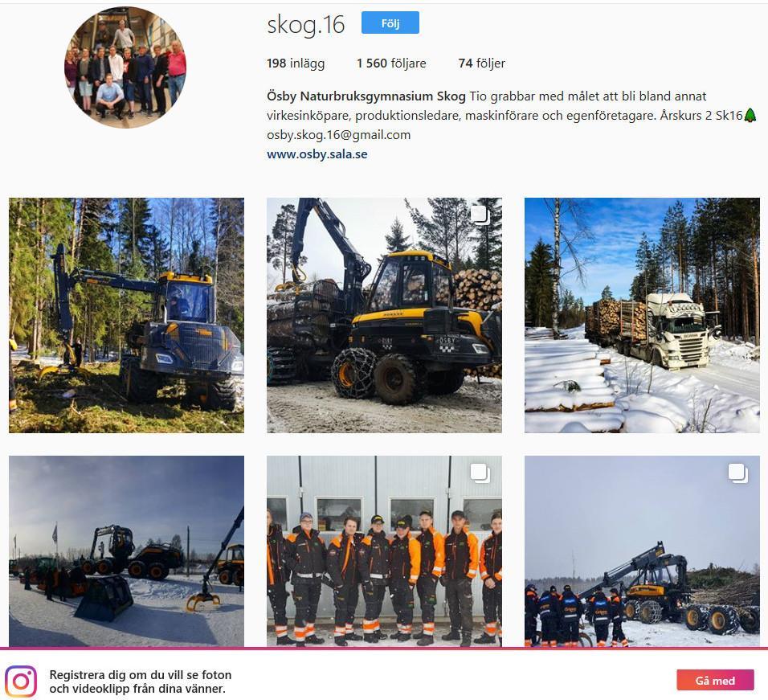Click the green tree emoji in bio
Viewport: 768px width, 700px height.
(750, 116)
